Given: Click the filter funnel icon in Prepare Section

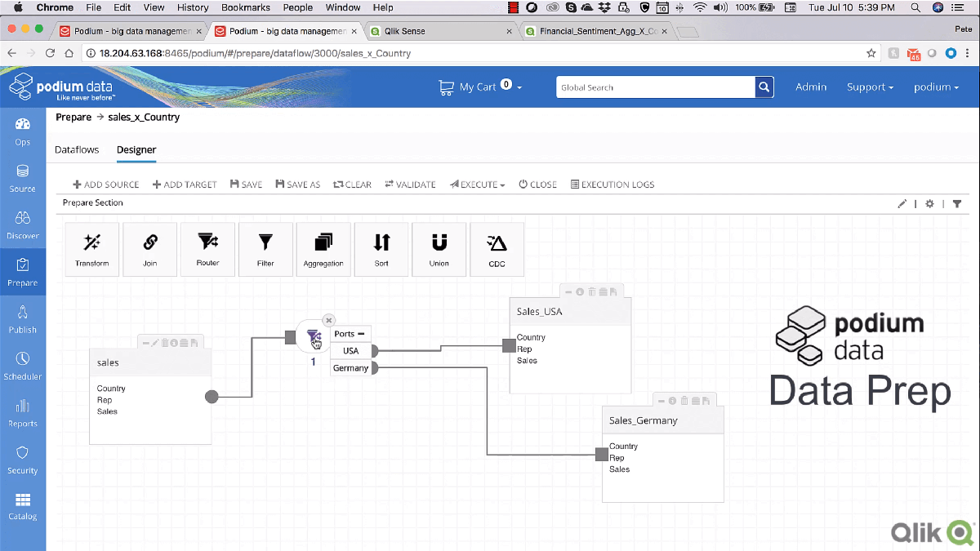Looking at the screenshot, I should (957, 204).
